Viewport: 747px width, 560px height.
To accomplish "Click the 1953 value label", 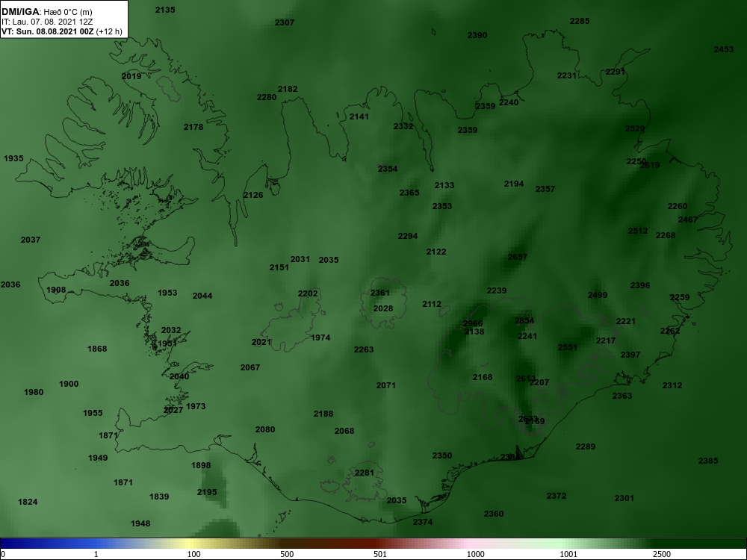I will (167, 293).
